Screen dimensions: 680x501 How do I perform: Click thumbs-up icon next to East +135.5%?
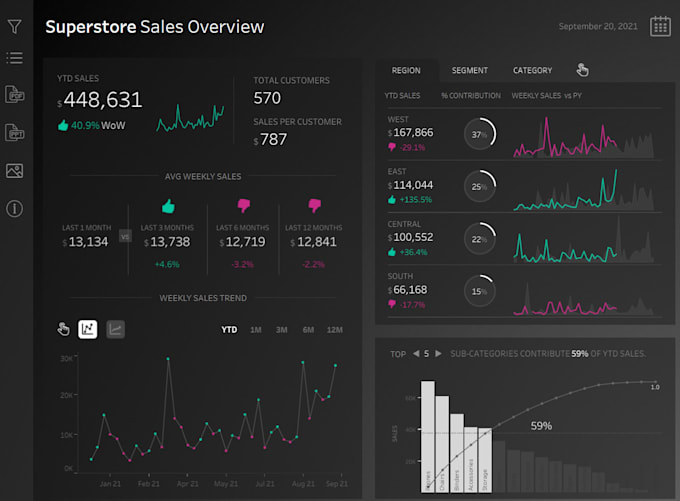pyautogui.click(x=392, y=200)
